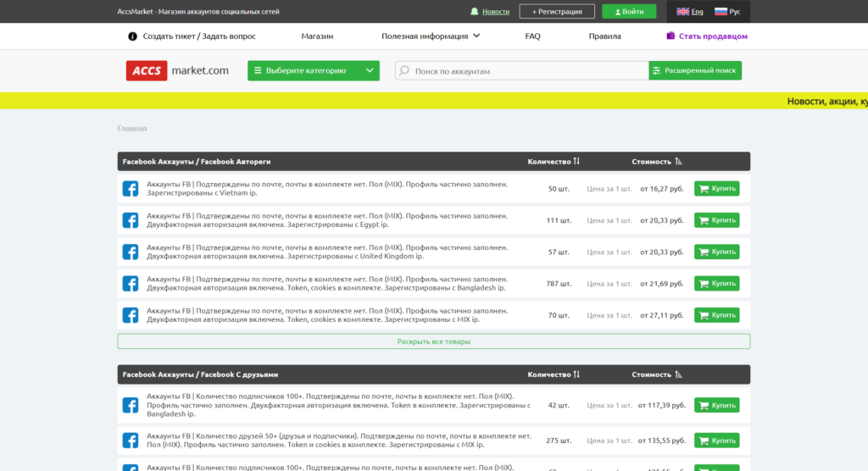Click Facebook icon of the Egypt ip listing

click(x=131, y=220)
